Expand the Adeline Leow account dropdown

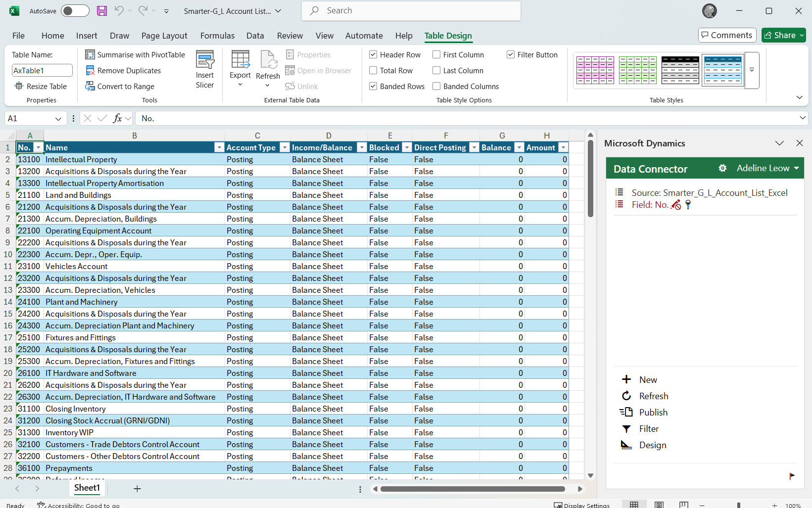pyautogui.click(x=797, y=169)
